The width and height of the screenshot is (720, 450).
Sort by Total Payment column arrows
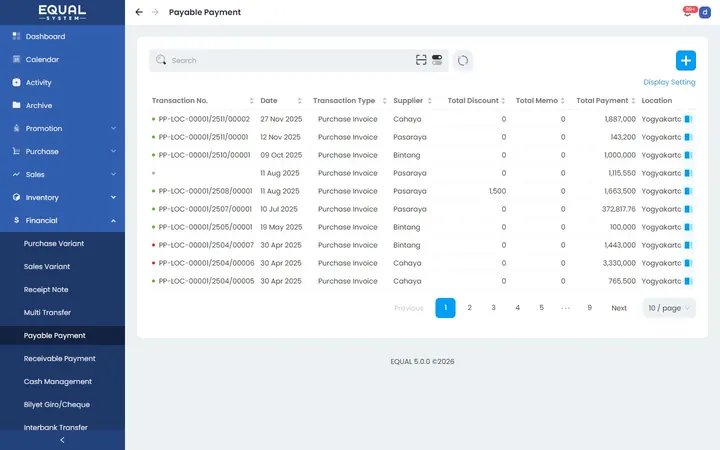click(633, 101)
